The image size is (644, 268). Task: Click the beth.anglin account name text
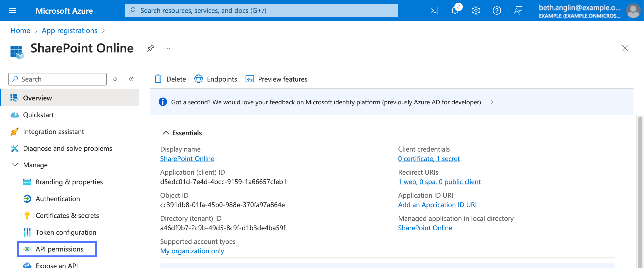click(580, 8)
